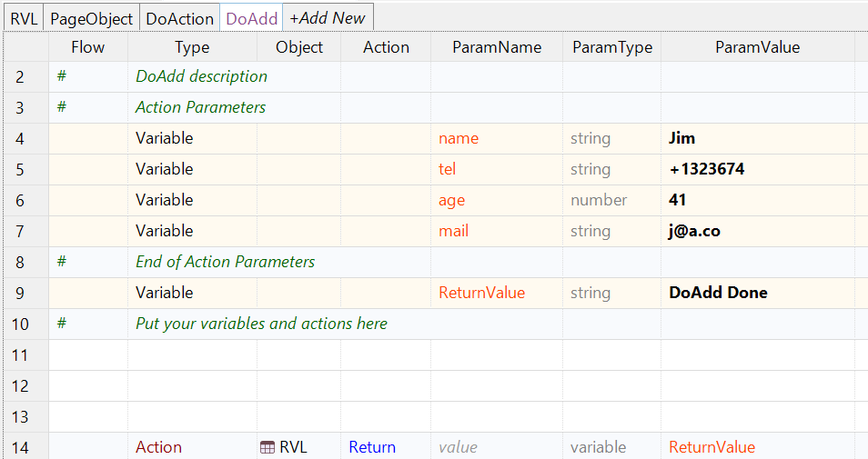Open the PageObject sheet tab
This screenshot has width=868, height=459.
(x=91, y=18)
